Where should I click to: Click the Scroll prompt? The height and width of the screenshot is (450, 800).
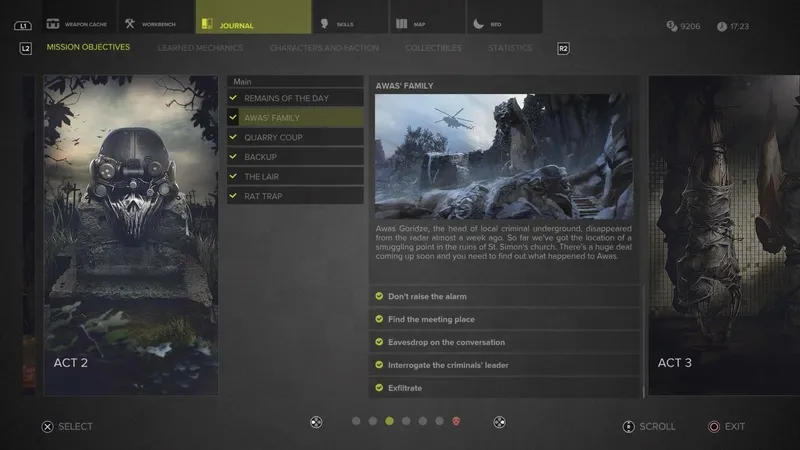tap(649, 427)
